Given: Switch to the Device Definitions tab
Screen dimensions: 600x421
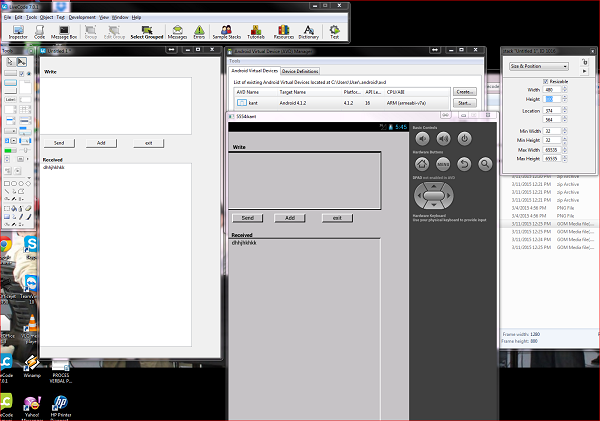Looking at the screenshot, I should tap(300, 72).
